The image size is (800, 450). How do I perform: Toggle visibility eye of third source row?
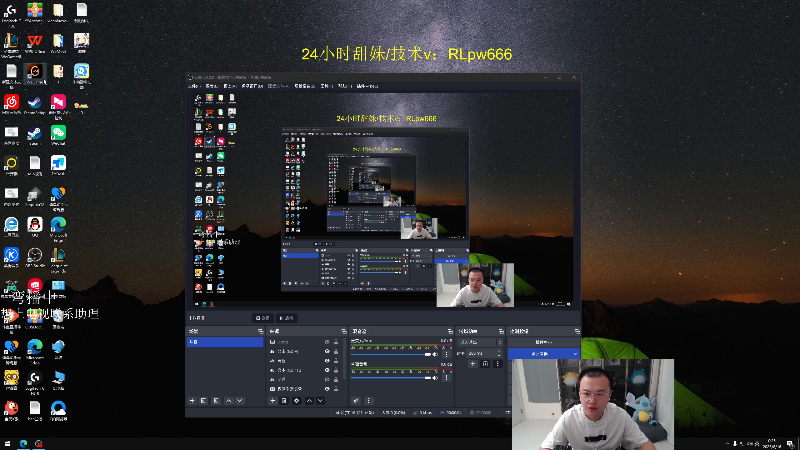tap(327, 361)
